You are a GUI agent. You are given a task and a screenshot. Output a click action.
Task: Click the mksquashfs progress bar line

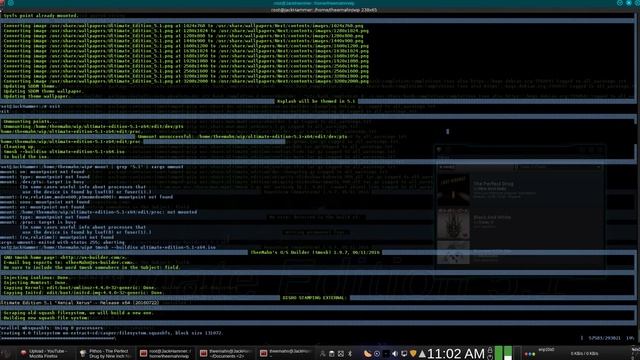click(x=57, y=338)
